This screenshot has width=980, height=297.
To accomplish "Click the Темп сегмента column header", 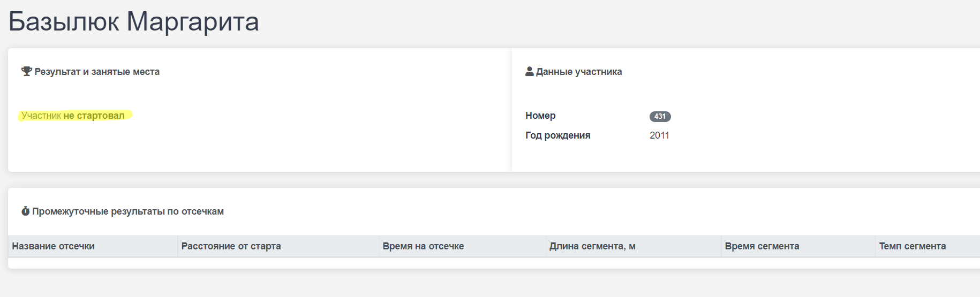I will click(912, 246).
